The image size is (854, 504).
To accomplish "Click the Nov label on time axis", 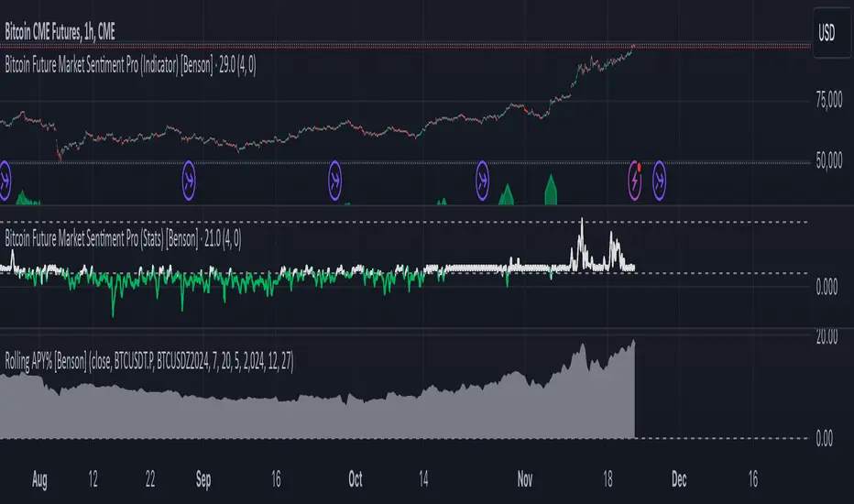I will click(524, 479).
